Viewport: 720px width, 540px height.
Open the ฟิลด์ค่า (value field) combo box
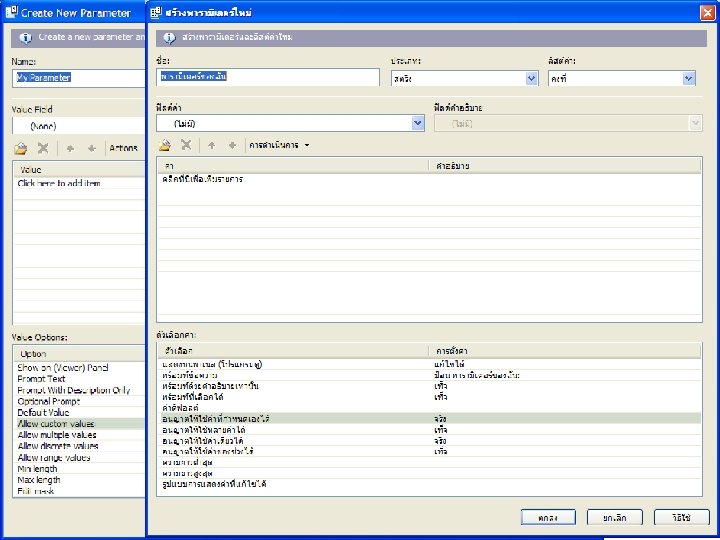tap(418, 123)
